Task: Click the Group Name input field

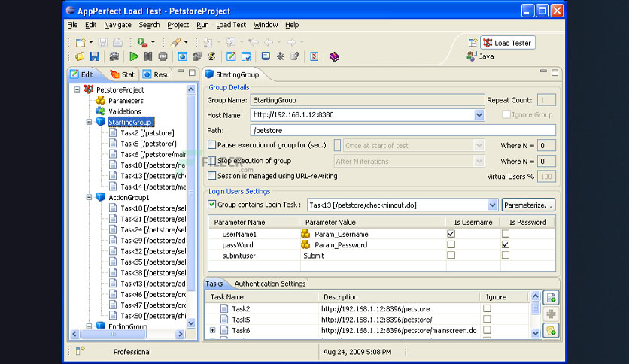Action: 367,100
